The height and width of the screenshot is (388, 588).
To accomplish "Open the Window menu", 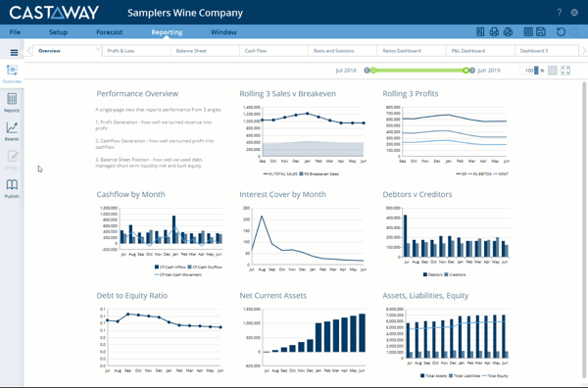I will tap(223, 32).
